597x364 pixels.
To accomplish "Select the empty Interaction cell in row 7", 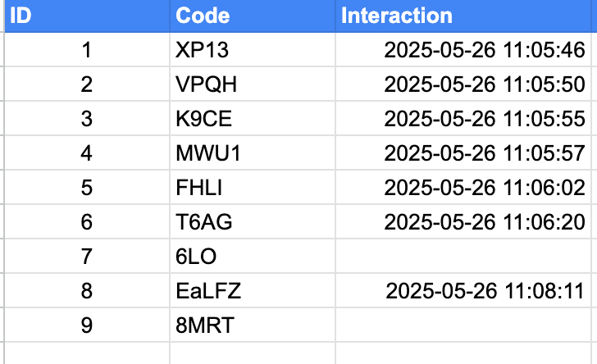I will tap(466, 257).
